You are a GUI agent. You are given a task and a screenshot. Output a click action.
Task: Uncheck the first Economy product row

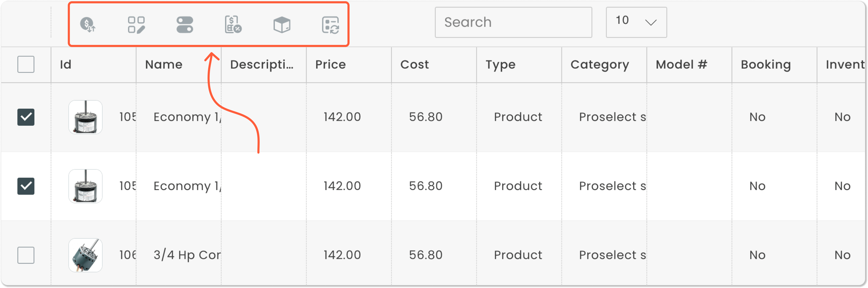point(26,117)
